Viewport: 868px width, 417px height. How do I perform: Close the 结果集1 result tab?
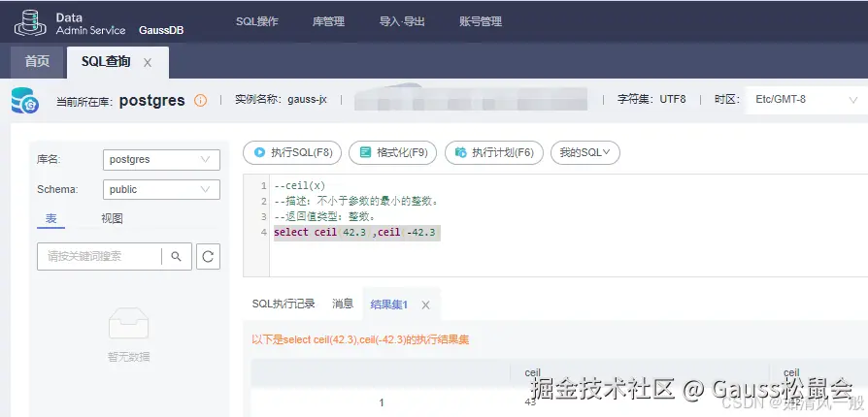[x=425, y=305]
